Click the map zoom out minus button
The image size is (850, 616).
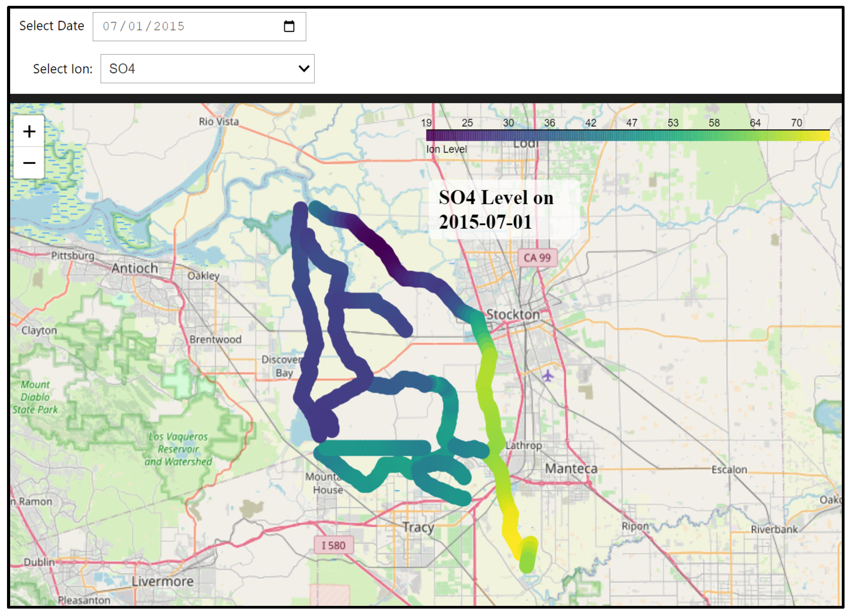29,163
